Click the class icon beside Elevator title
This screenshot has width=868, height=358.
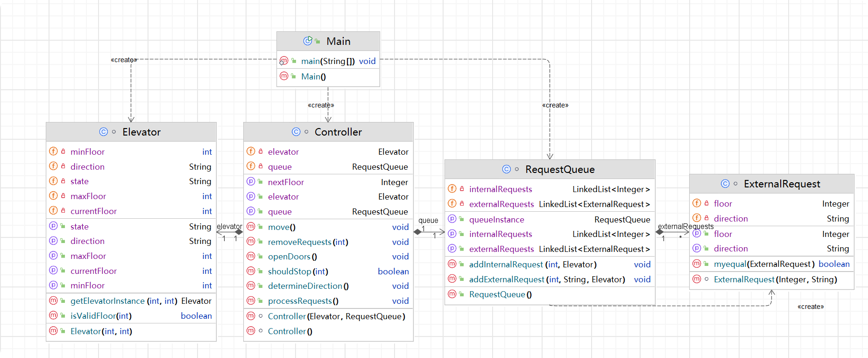click(104, 132)
